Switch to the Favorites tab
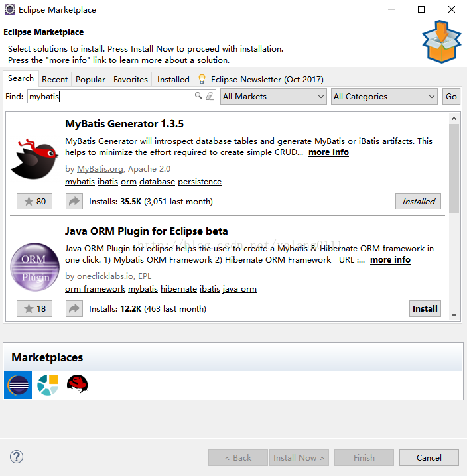Viewport: 467px width, 476px height. [130, 80]
